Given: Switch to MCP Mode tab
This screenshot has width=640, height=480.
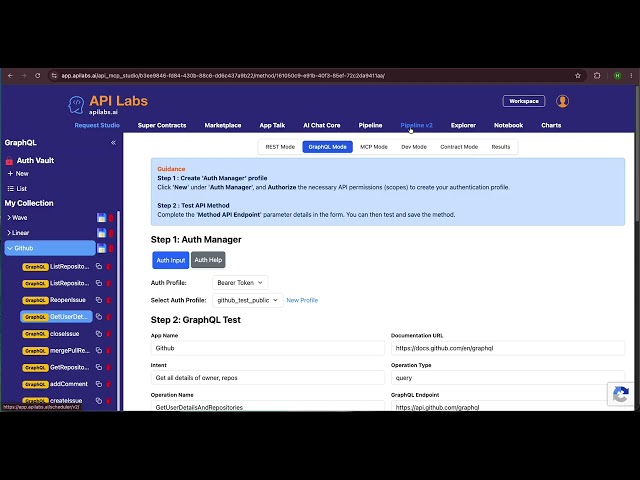Looking at the screenshot, I should point(374,147).
